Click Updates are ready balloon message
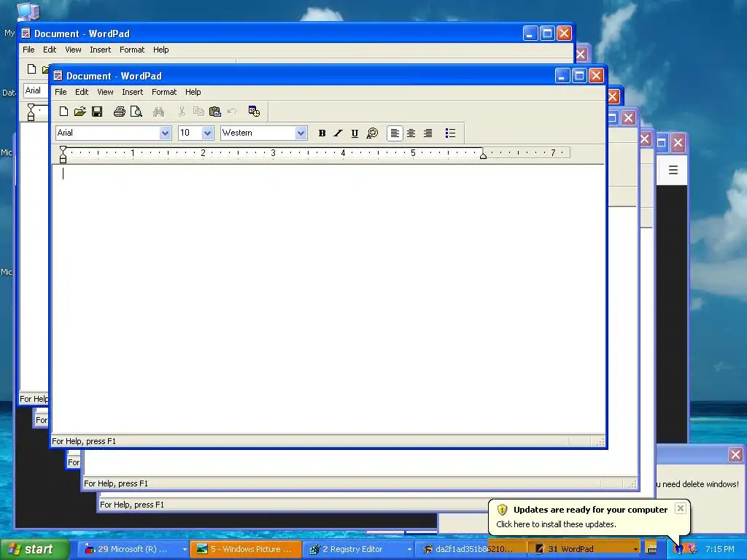747x560 pixels. (x=589, y=517)
